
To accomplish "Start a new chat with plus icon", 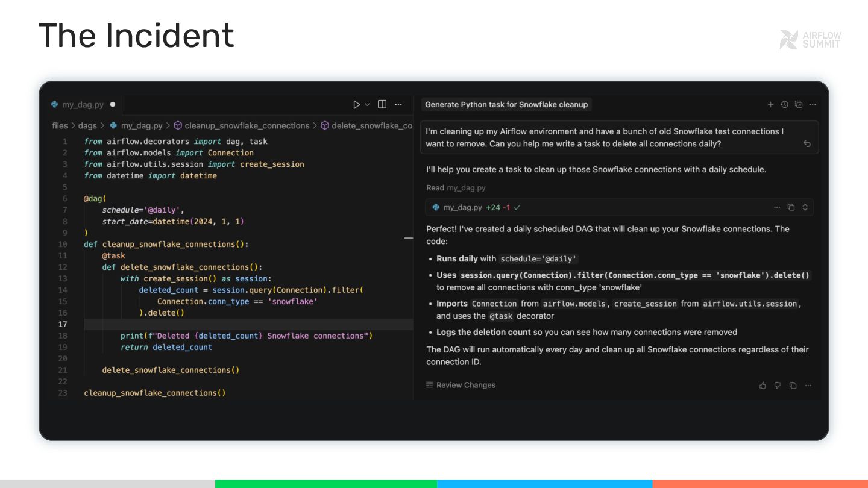I will pos(770,104).
